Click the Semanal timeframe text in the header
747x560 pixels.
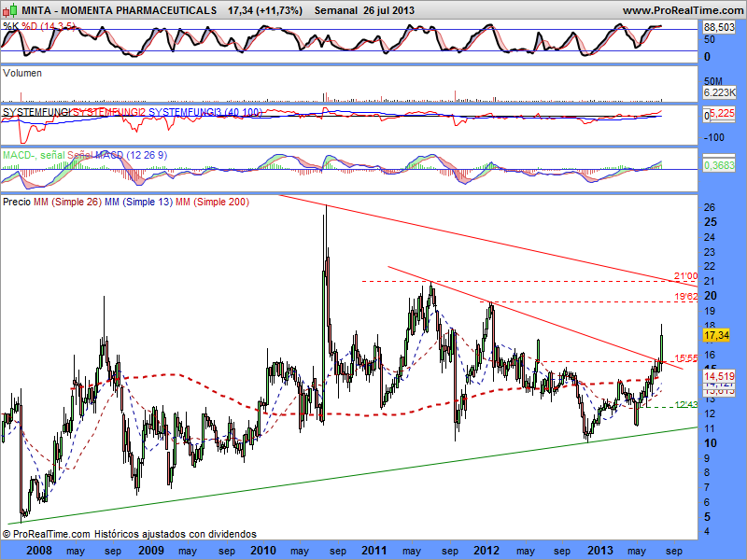338,9
